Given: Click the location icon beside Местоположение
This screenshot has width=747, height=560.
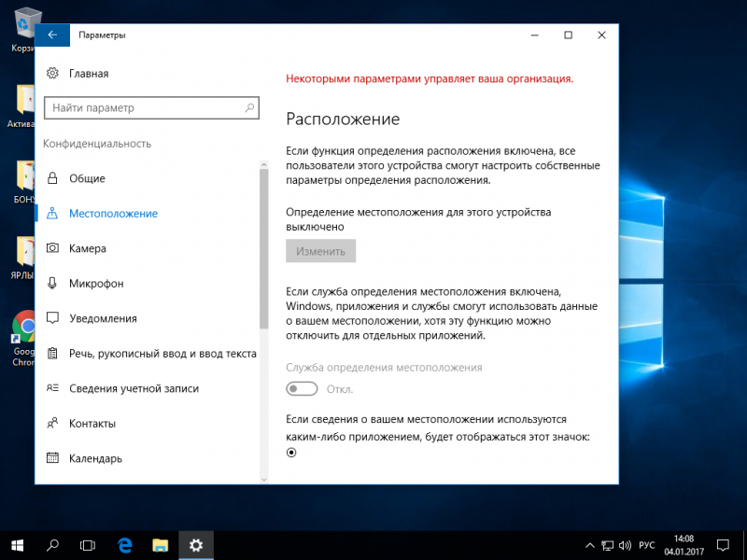Looking at the screenshot, I should coord(52,214).
